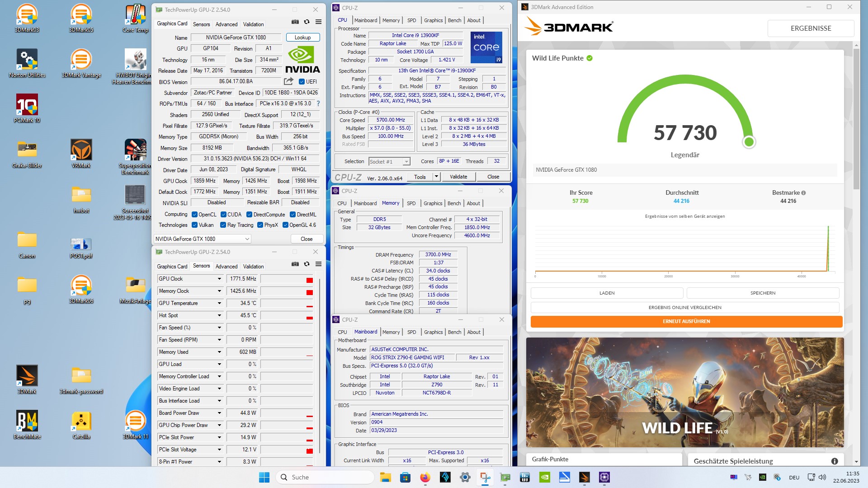868x488 pixels.
Task: Click ERGEBNIS ONLINE VERGLEICHEN button
Action: [x=685, y=308]
